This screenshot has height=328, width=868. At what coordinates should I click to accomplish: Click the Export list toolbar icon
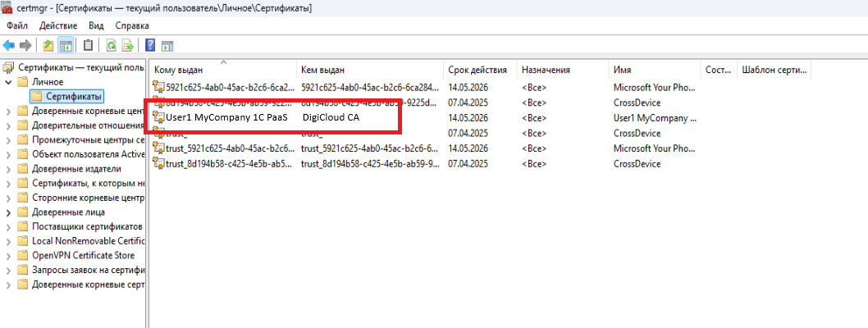tap(127, 45)
